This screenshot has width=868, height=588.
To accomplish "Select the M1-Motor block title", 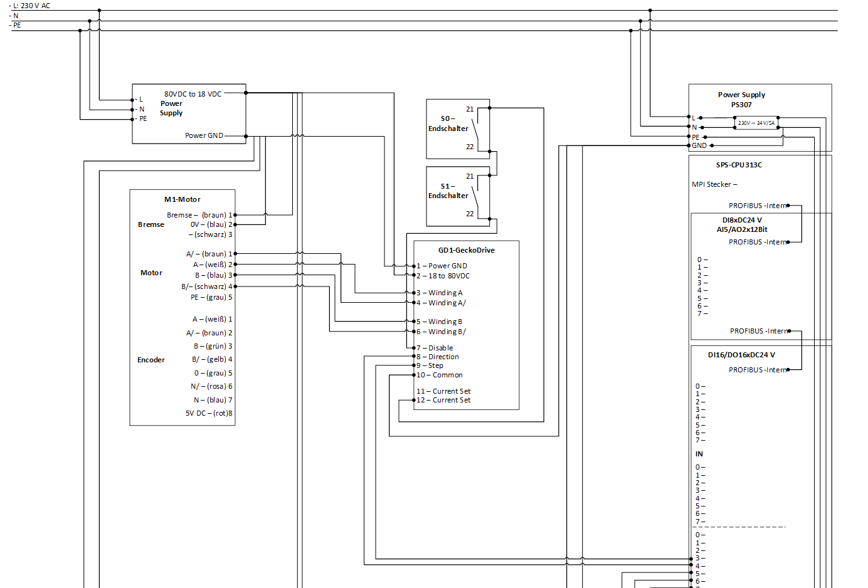I will point(182,199).
